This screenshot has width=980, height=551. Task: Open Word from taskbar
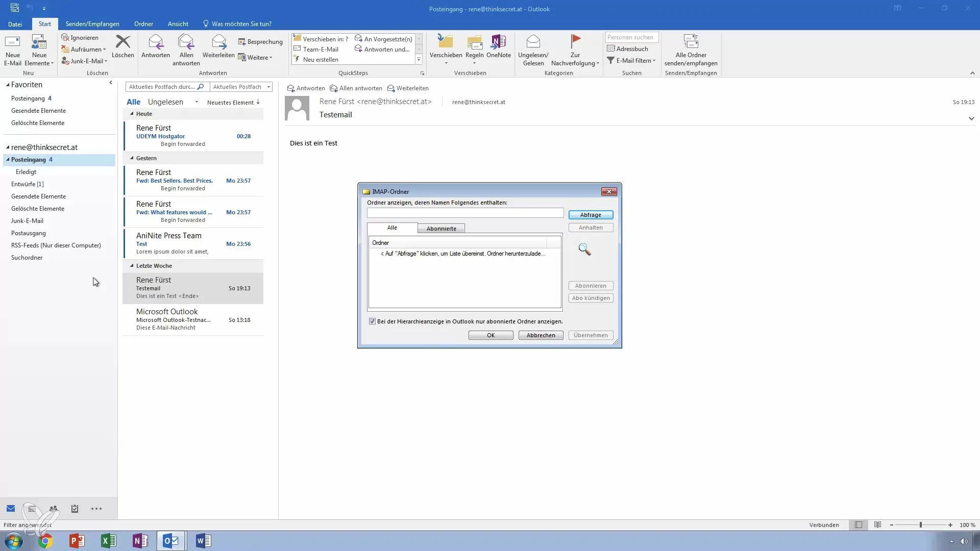[203, 541]
